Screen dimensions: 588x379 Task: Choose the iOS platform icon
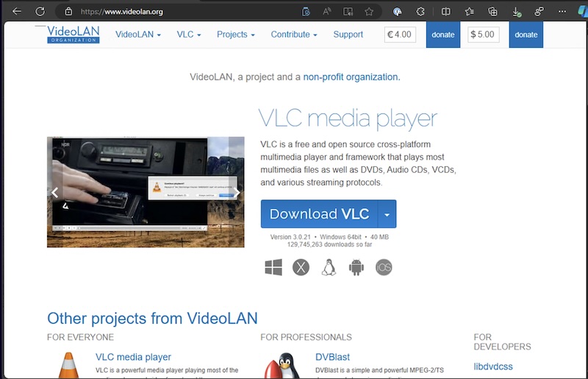click(384, 268)
